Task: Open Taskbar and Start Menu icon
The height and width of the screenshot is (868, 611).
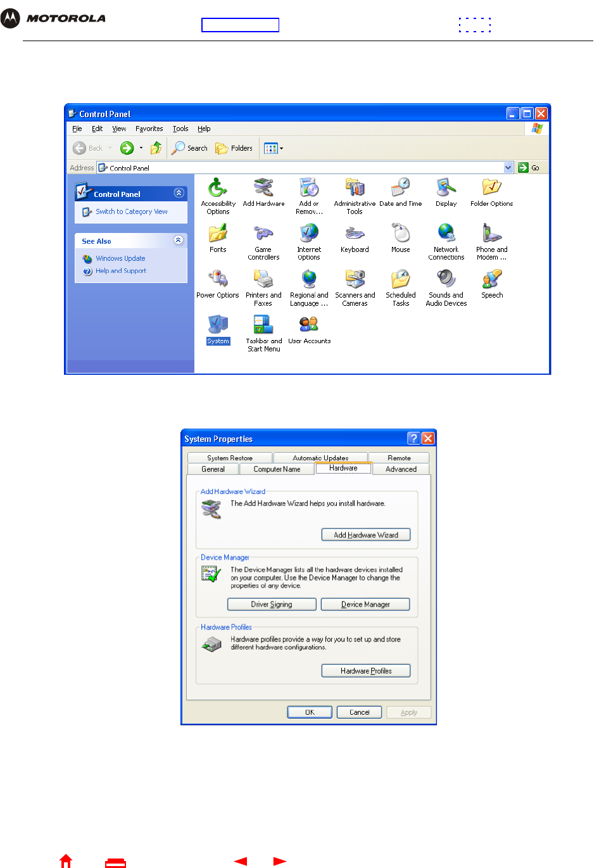Action: (x=263, y=333)
